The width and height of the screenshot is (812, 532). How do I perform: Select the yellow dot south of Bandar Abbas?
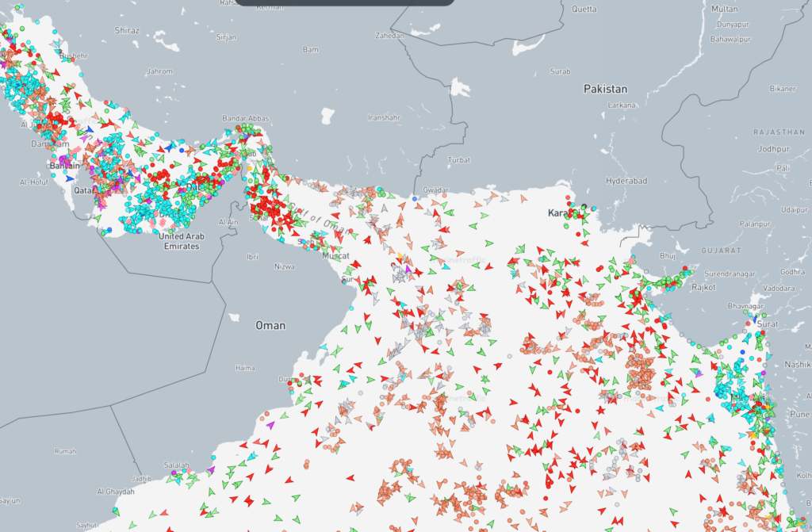point(251,168)
